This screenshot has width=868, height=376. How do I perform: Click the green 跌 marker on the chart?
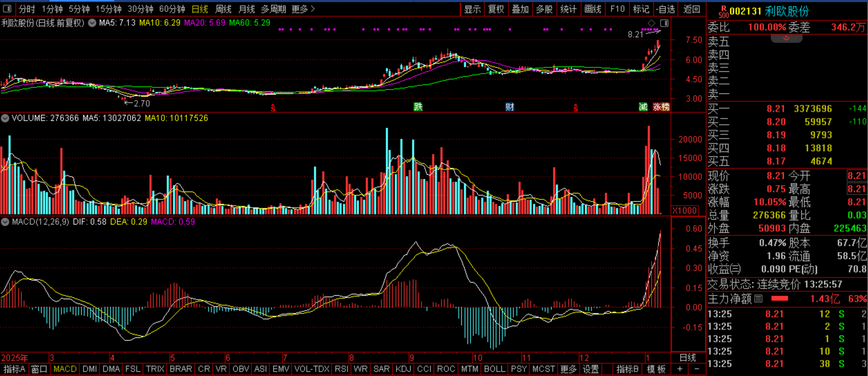(x=418, y=107)
